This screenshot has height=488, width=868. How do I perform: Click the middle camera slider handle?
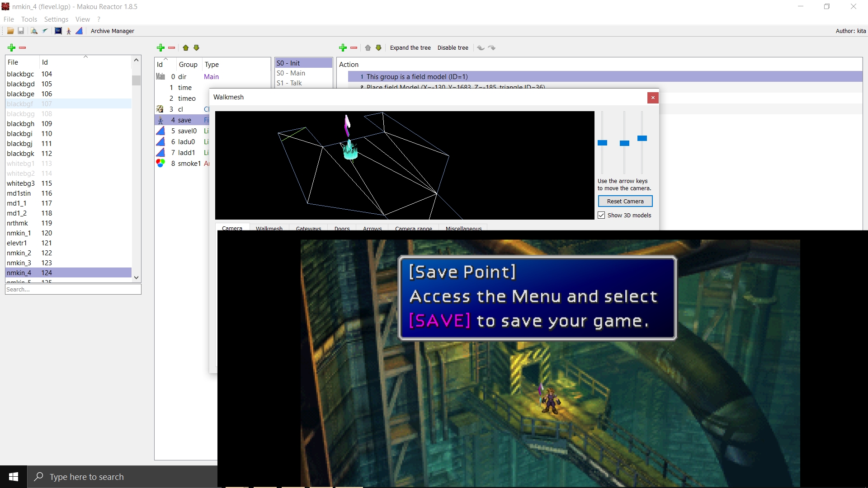(x=624, y=143)
